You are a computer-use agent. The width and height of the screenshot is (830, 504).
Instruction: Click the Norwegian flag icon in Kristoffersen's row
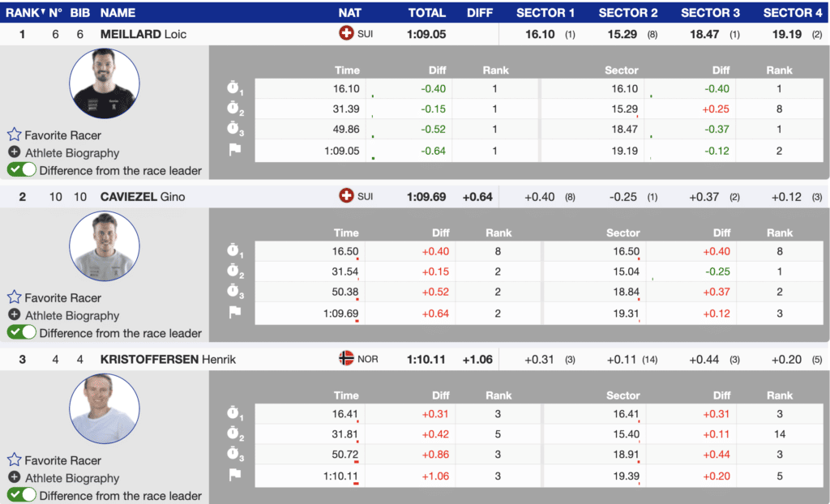(x=346, y=359)
